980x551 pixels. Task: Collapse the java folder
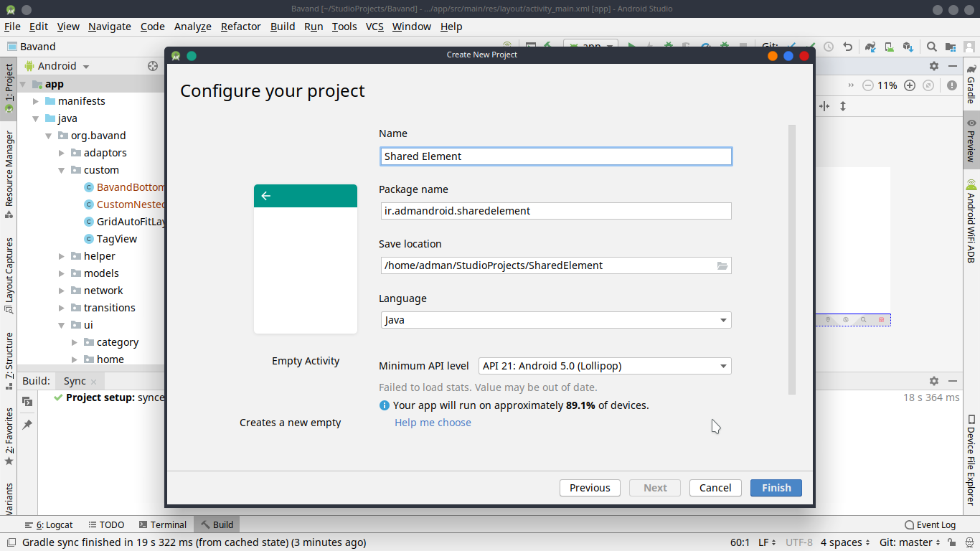(x=36, y=118)
